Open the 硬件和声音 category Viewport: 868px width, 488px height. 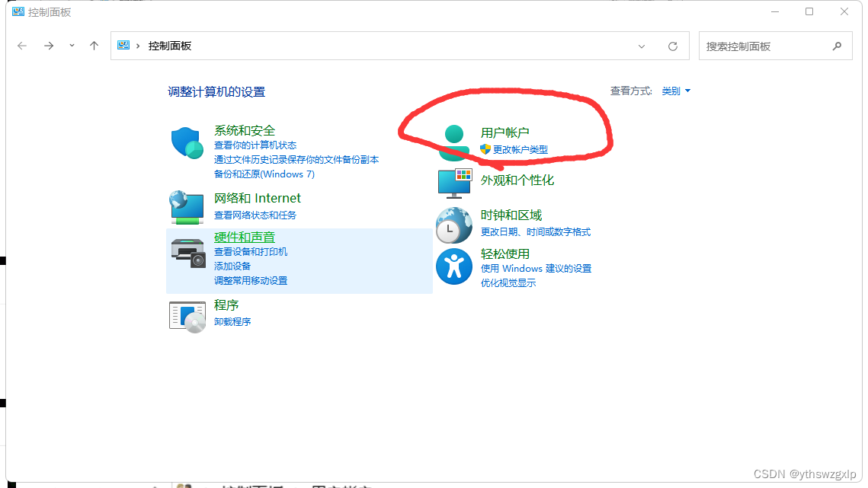[245, 237]
